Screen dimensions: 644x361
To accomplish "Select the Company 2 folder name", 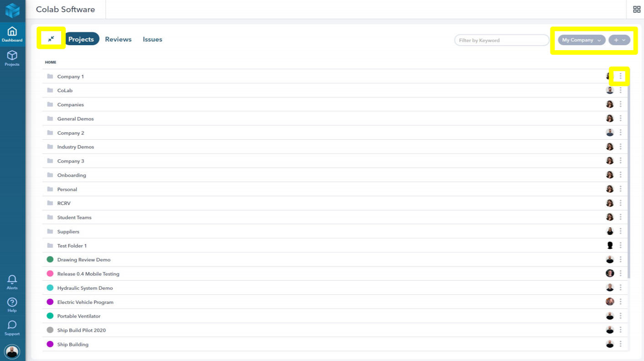I will pos(71,133).
